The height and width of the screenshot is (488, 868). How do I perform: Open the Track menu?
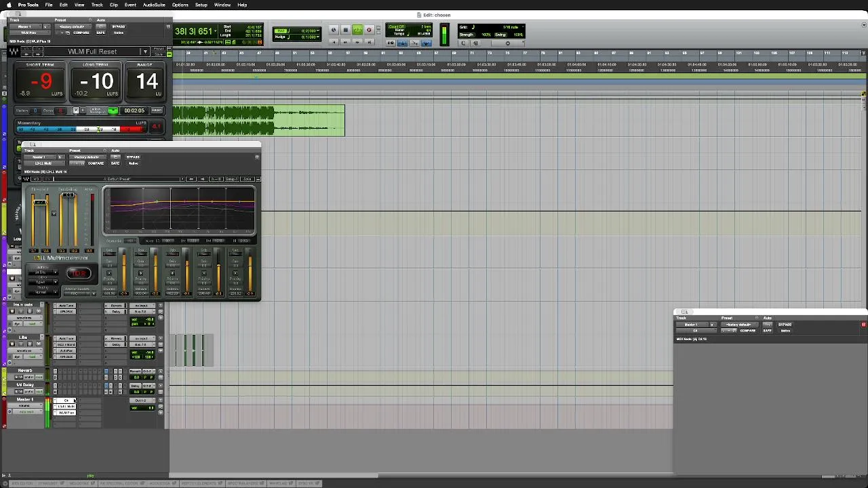tap(97, 5)
